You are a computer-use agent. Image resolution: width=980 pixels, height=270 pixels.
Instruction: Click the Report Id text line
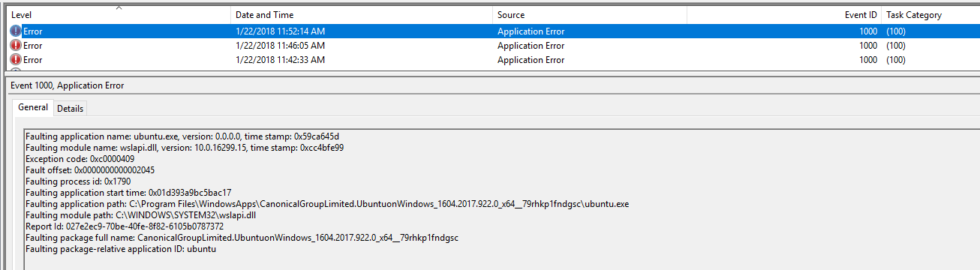[125, 226]
